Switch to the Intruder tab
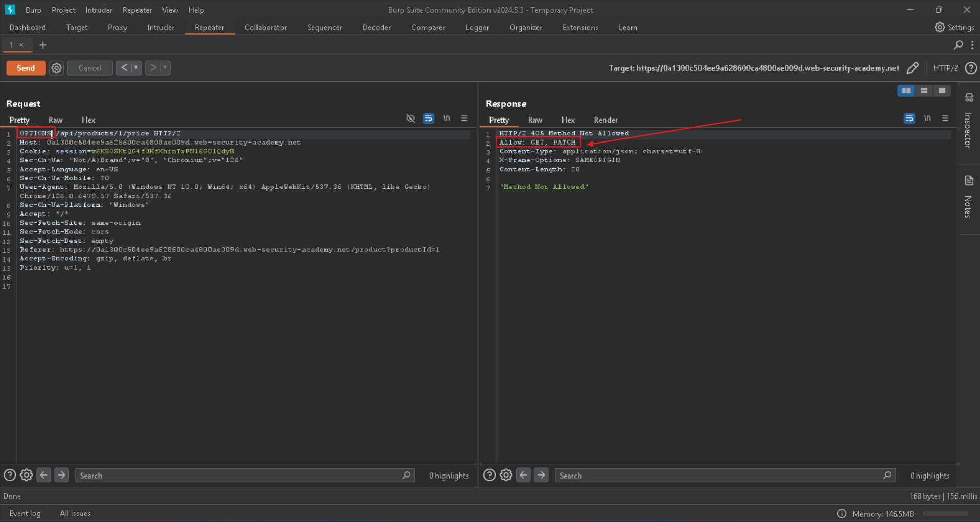Image resolution: width=980 pixels, height=522 pixels. coord(160,28)
